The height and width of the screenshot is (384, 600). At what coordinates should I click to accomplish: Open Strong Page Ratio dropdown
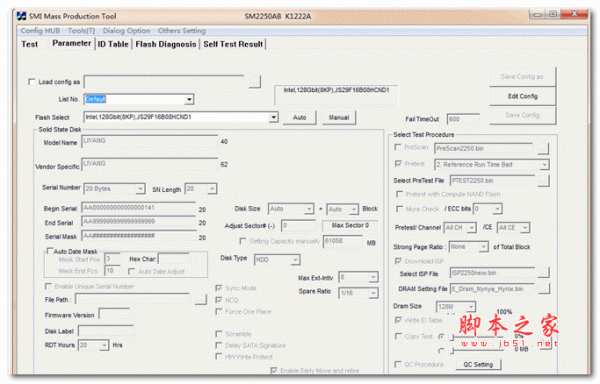tap(484, 247)
